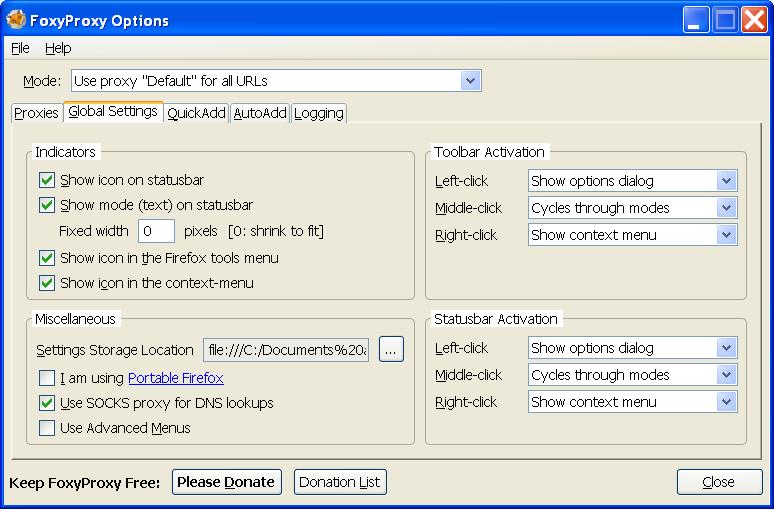The width and height of the screenshot is (774, 512).
Task: Click the "Toolbar Activation" group title
Action: click(489, 152)
